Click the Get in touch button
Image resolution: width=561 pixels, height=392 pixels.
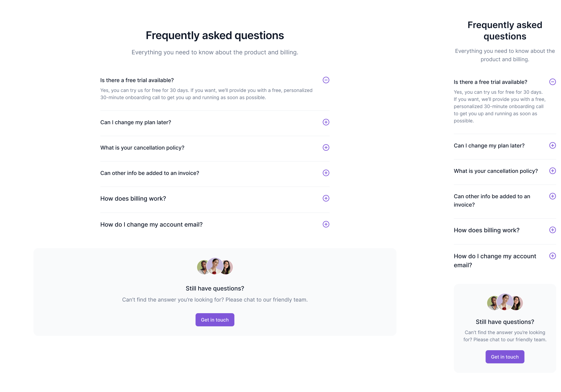tap(215, 319)
